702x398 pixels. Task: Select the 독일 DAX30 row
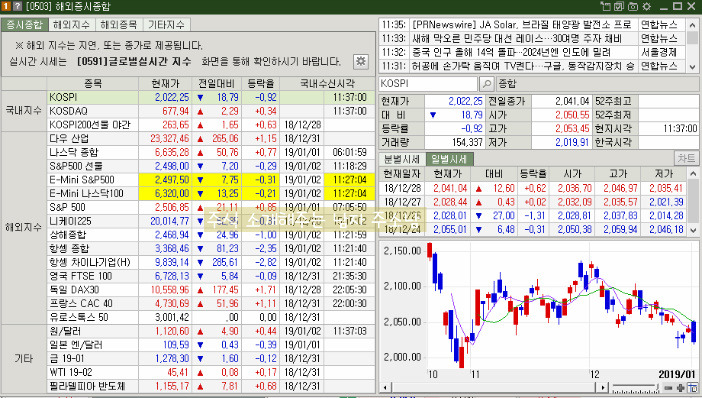pyautogui.click(x=210, y=290)
